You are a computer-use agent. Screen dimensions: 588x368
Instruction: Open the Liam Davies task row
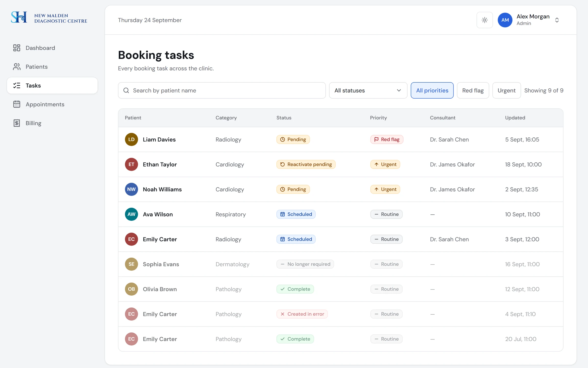coord(341,140)
